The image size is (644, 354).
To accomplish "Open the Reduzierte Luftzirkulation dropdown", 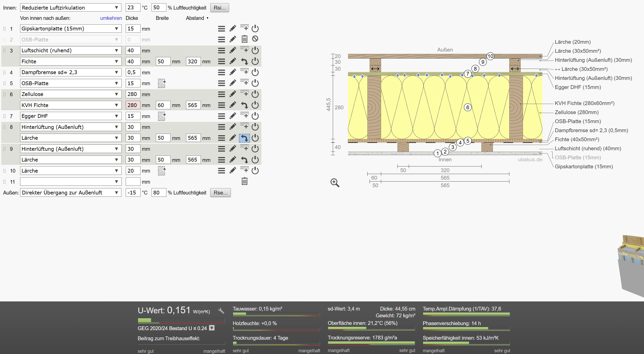I will coord(71,8).
